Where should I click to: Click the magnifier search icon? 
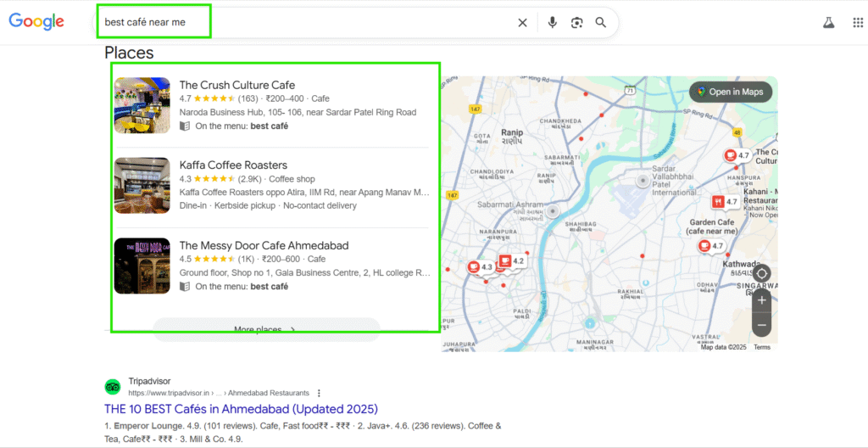(601, 23)
